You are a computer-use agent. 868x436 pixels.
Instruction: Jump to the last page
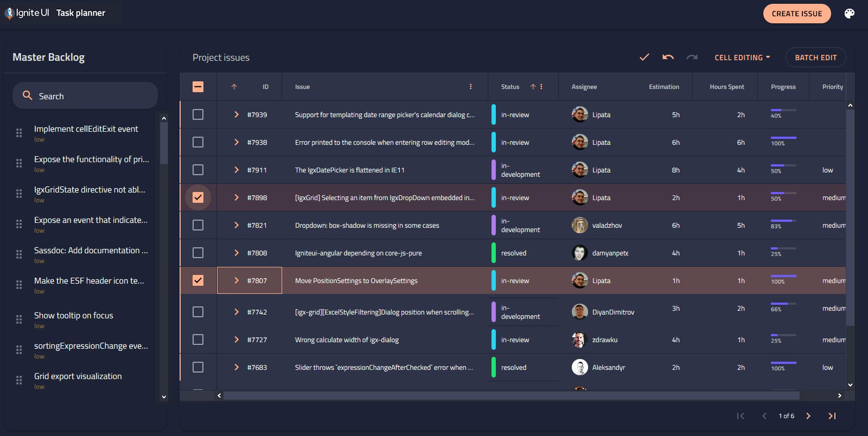832,416
